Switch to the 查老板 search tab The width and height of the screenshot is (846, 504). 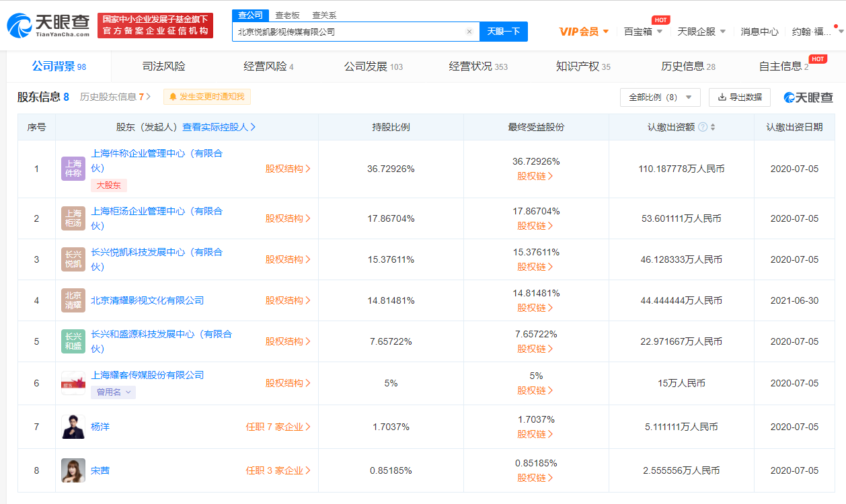pos(287,14)
